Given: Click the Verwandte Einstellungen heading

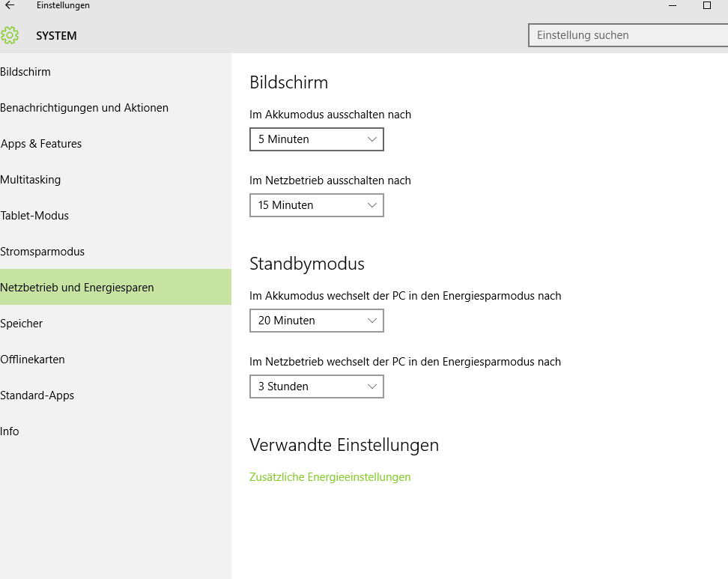Looking at the screenshot, I should [344, 445].
